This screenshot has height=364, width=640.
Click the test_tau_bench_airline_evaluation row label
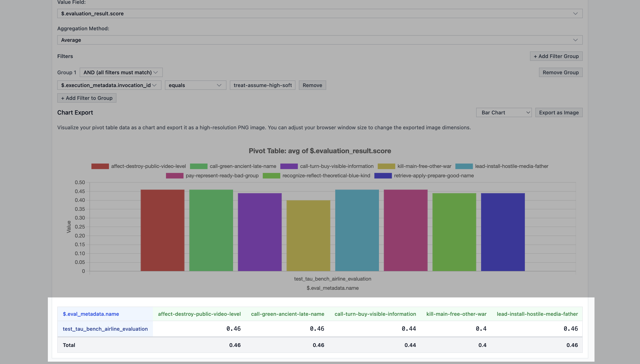105,329
